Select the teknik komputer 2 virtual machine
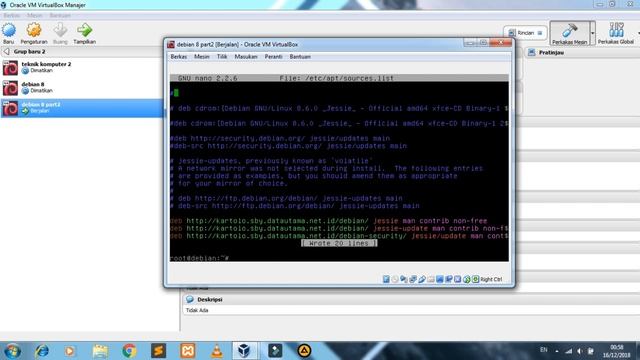Screen dimensions: 640x360 (x=82, y=67)
